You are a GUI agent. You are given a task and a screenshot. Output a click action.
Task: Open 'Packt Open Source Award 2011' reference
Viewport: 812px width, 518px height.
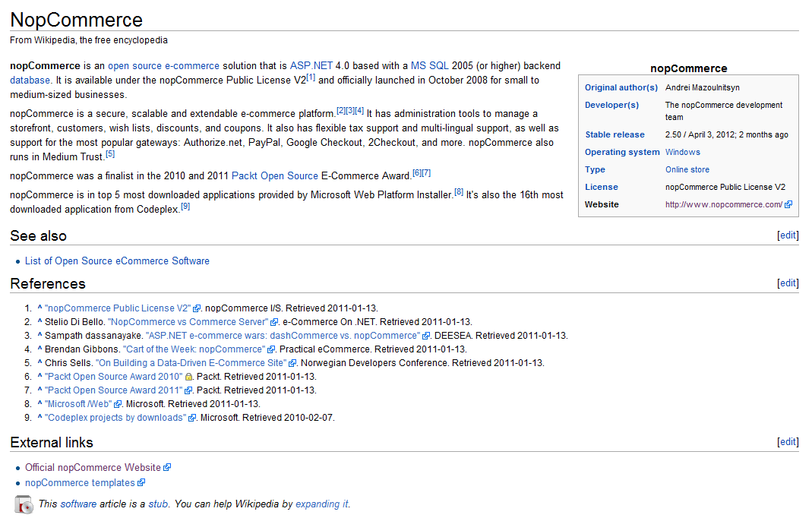pos(113,390)
